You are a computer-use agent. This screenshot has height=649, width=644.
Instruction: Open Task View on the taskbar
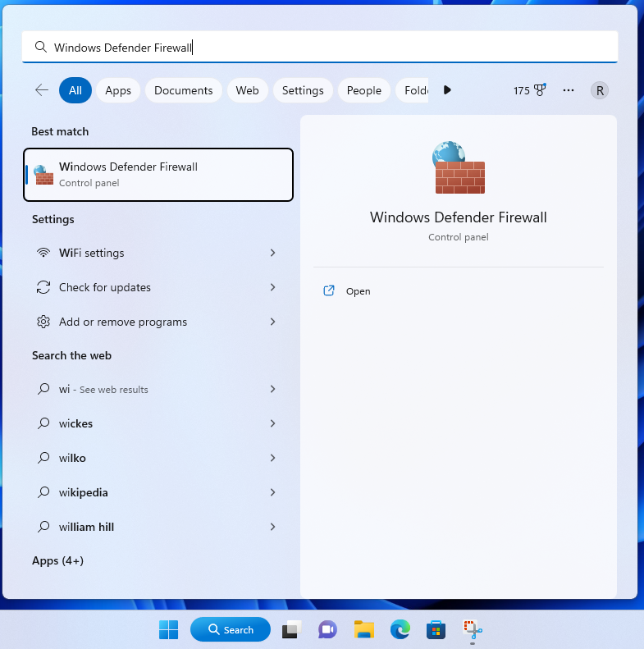click(291, 629)
